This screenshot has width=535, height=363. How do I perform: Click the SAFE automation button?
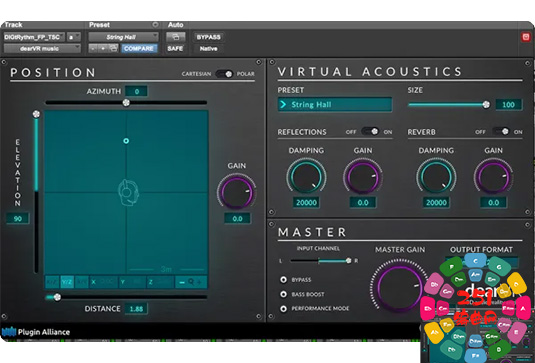[x=175, y=48]
